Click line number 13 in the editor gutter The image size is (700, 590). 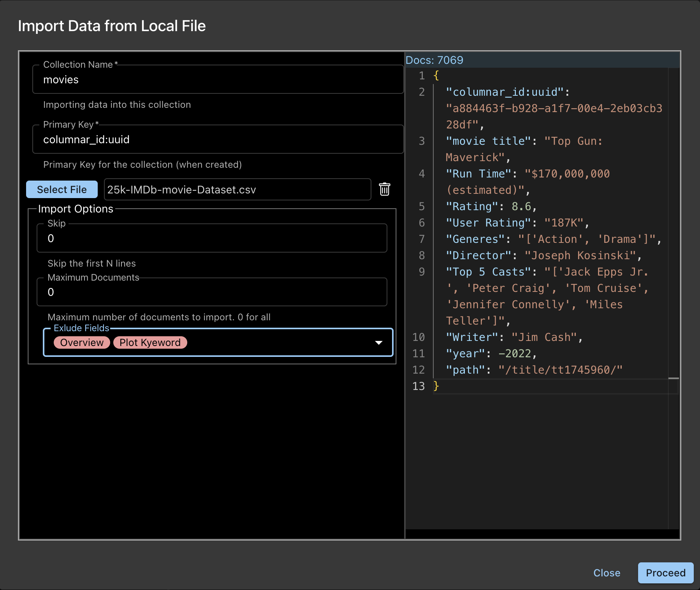click(419, 386)
